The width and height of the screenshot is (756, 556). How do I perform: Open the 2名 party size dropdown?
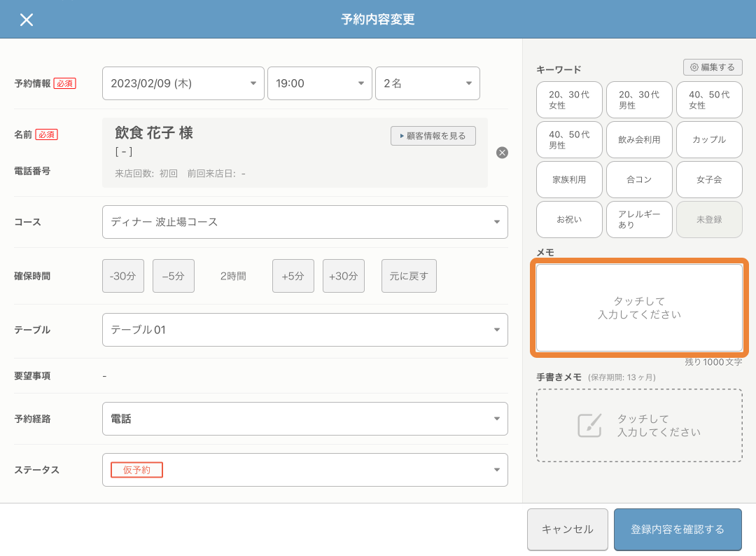[x=427, y=83]
